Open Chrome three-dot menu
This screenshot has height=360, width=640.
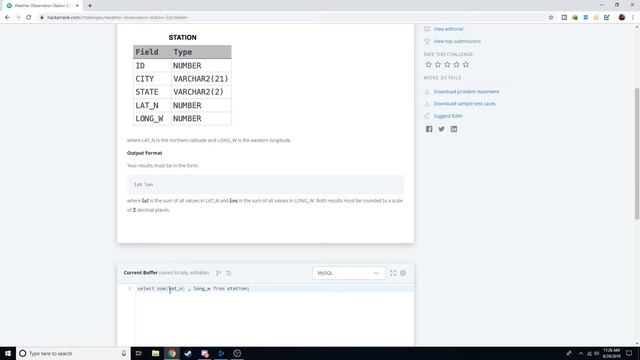(x=633, y=18)
